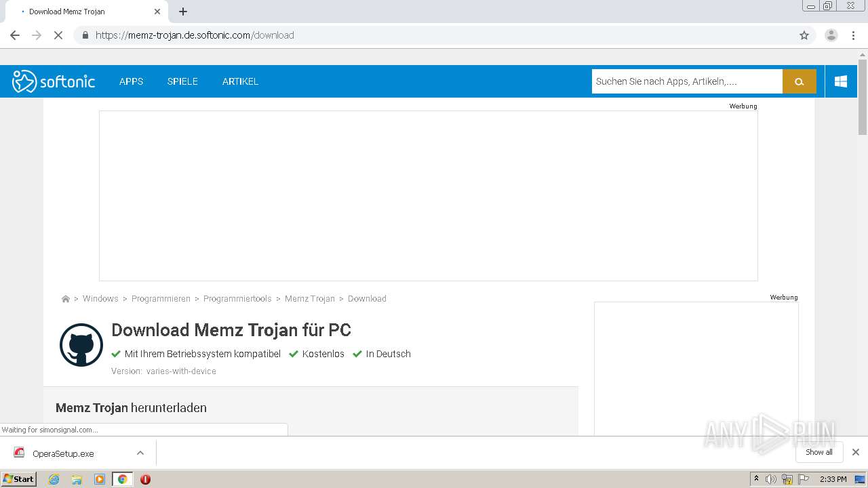Focus the Softonic search field
868x488 pixels.
click(x=687, y=81)
